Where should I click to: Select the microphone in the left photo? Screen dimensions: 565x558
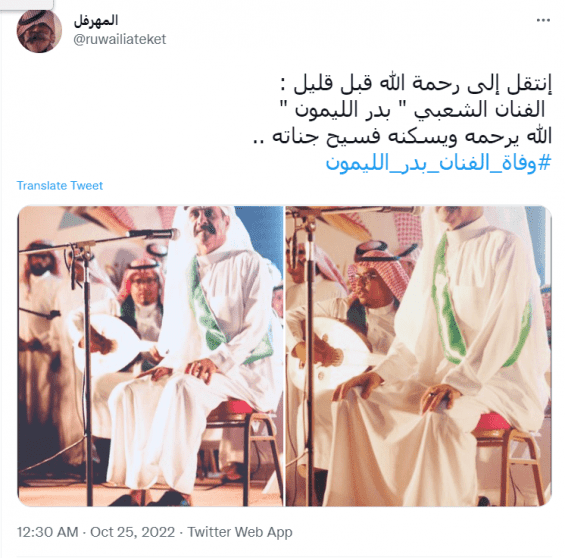[x=154, y=235]
